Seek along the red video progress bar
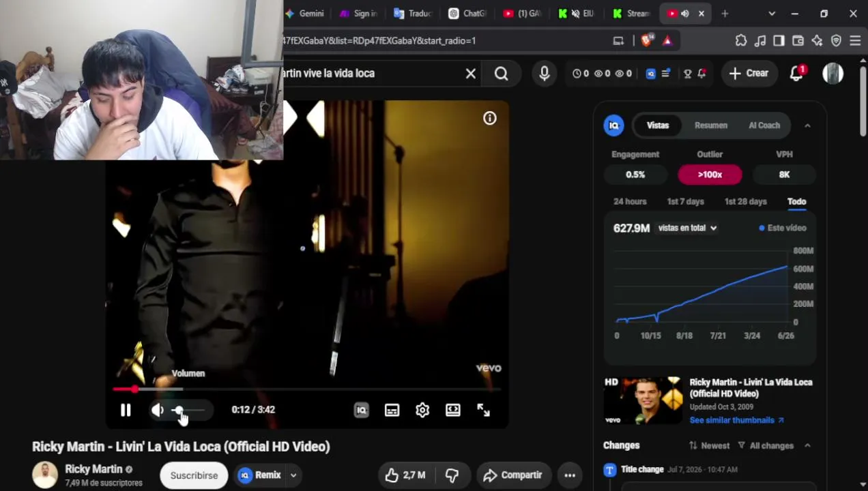This screenshot has width=868, height=491. pos(307,389)
